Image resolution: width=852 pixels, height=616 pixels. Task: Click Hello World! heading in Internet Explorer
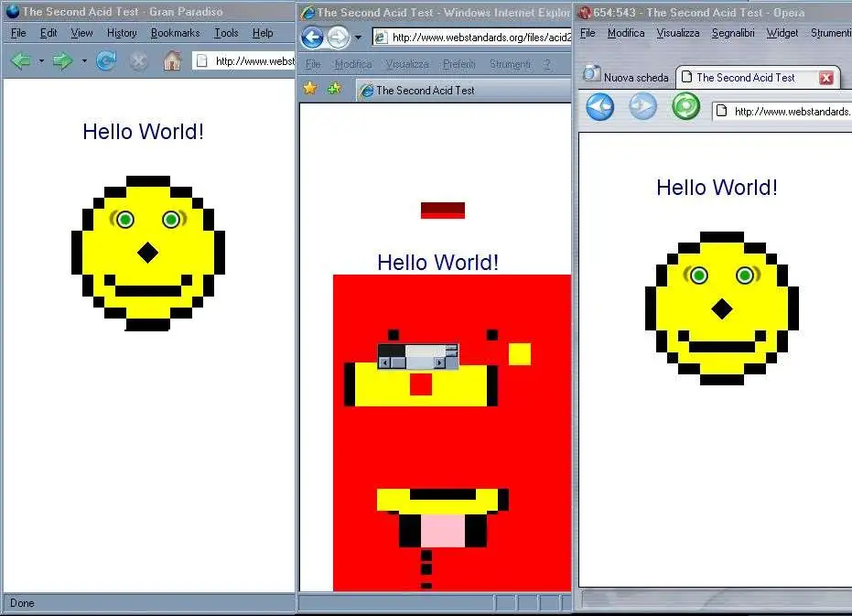(438, 263)
